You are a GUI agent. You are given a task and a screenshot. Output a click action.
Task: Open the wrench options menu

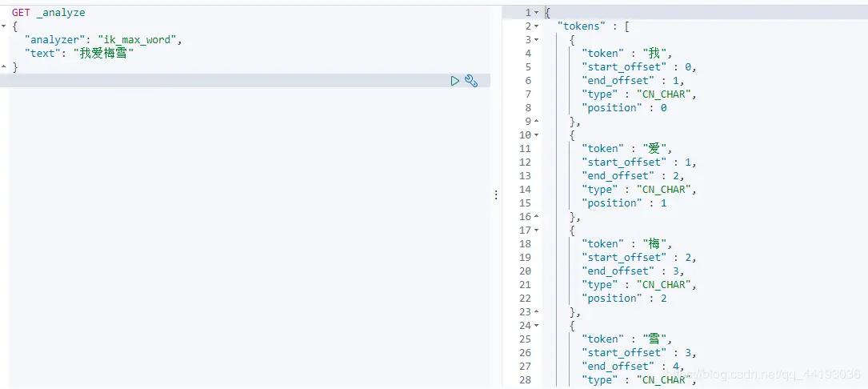471,81
